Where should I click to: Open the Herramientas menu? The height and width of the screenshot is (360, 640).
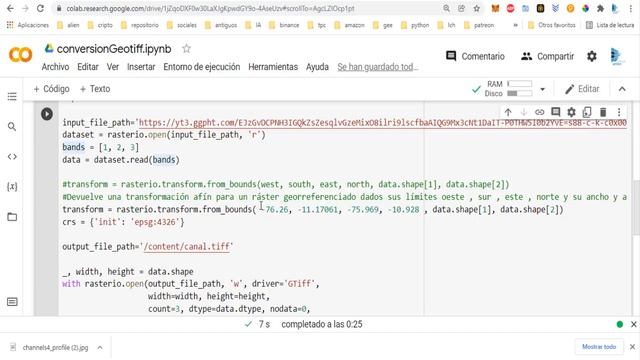point(273,67)
